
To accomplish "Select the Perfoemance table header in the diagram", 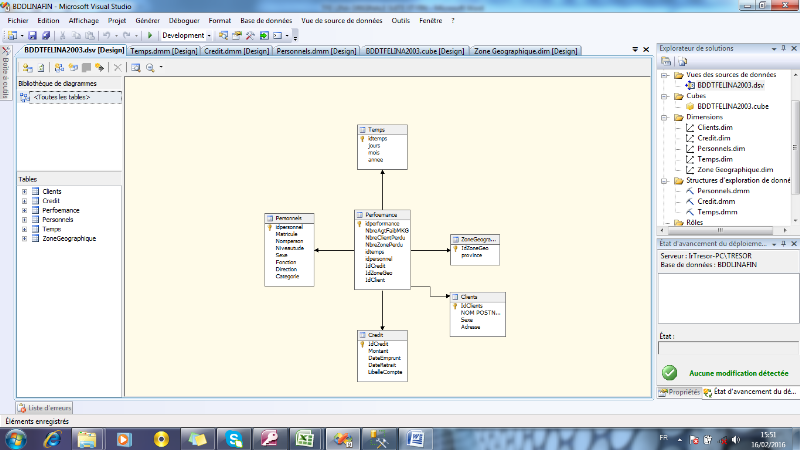I will 382,215.
